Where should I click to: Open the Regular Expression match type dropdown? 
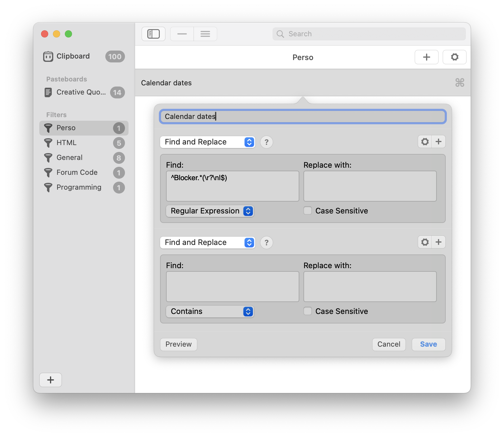coord(210,211)
